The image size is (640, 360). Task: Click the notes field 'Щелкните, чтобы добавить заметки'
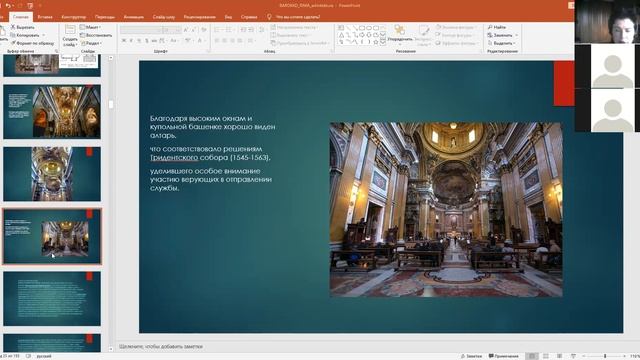(161, 347)
